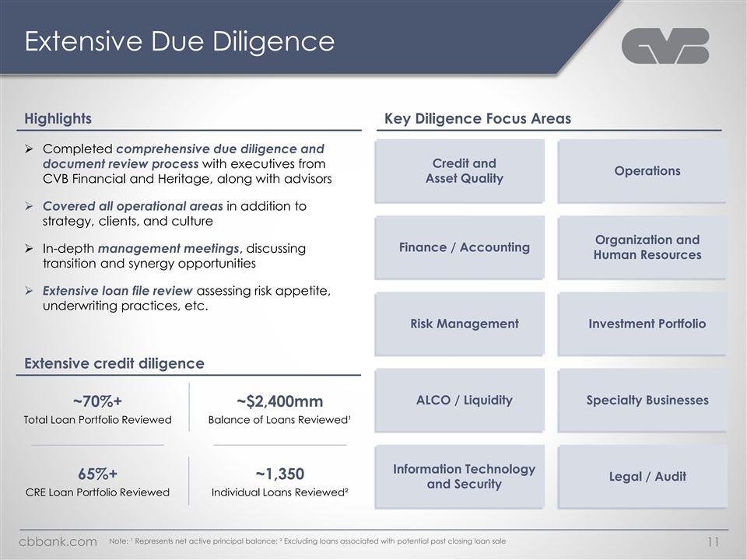This screenshot has height=560, width=747.
Task: Click the Specialty Businesses box
Action: [647, 400]
